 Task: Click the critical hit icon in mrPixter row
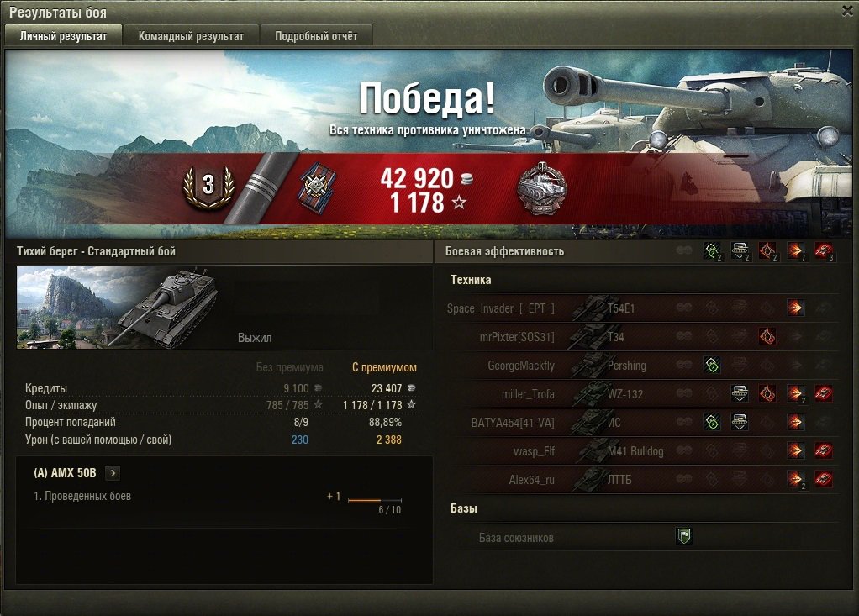[767, 336]
